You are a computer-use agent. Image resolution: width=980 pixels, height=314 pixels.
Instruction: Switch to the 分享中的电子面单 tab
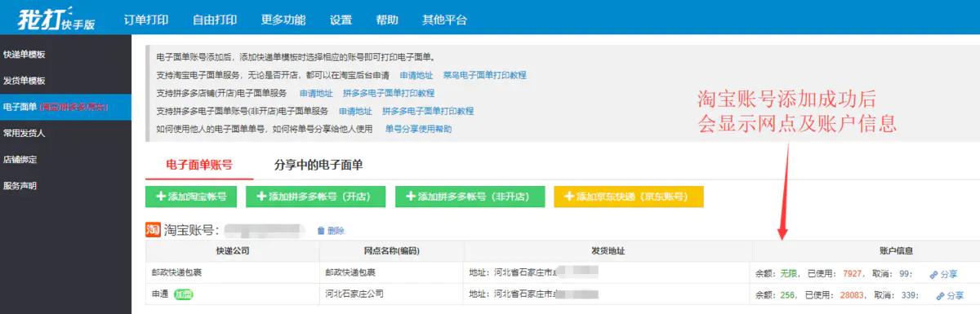(x=319, y=165)
